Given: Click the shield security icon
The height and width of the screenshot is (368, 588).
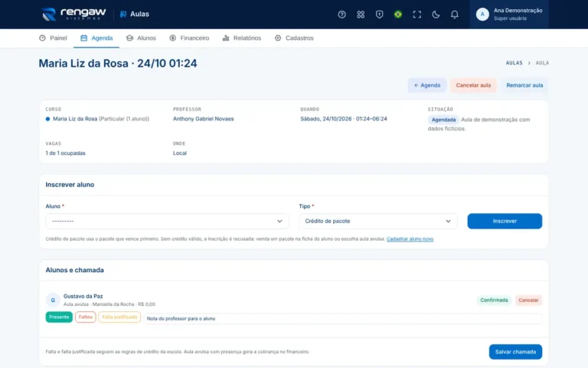Looking at the screenshot, I should tap(379, 15).
